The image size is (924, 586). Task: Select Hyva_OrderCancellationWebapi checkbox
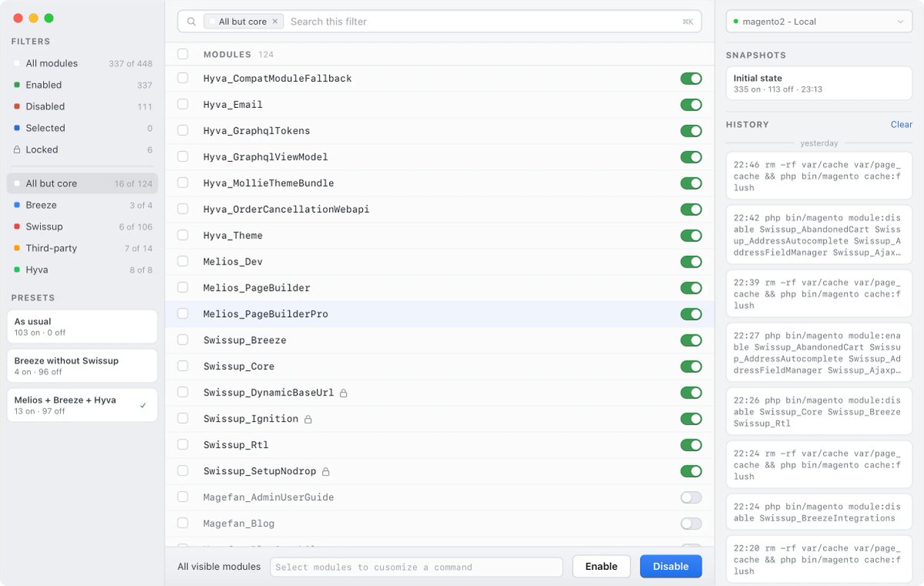click(183, 209)
